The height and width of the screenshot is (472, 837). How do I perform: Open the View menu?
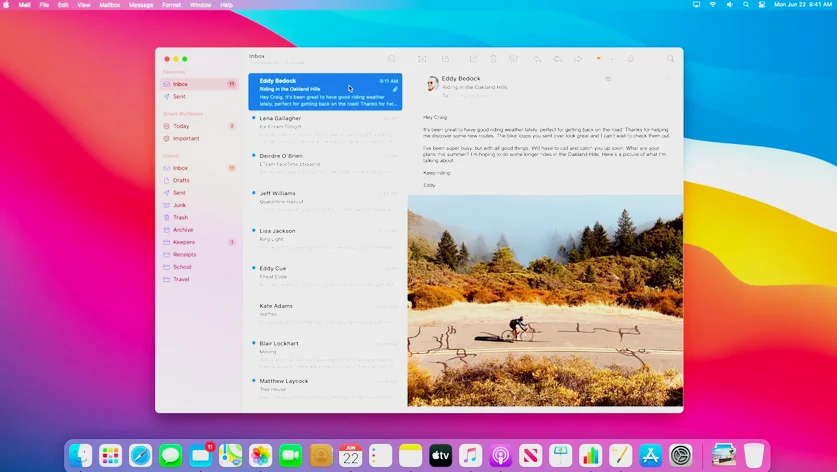(x=84, y=5)
